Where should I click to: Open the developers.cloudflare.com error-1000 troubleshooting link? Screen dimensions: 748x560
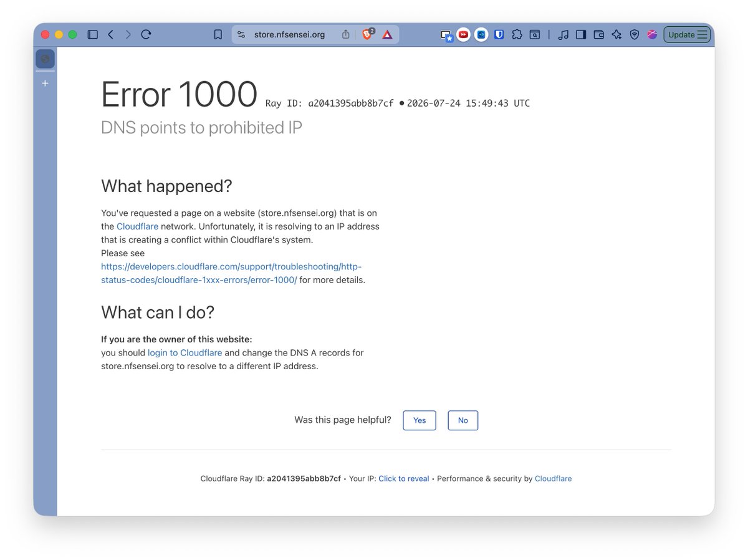tap(231, 273)
